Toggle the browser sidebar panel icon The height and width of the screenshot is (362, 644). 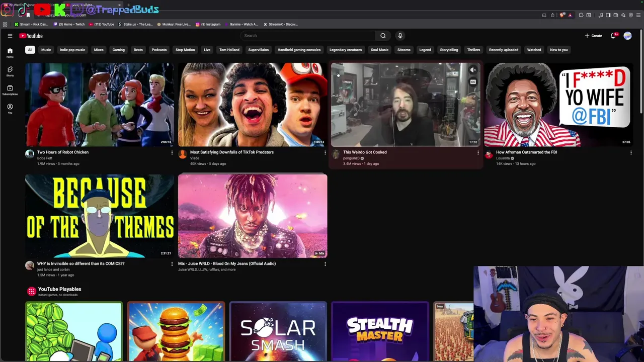coord(608,15)
